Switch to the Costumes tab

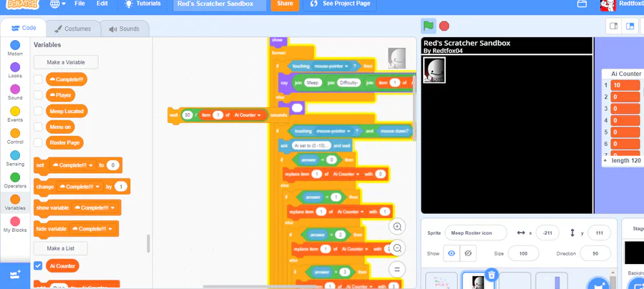pos(73,29)
